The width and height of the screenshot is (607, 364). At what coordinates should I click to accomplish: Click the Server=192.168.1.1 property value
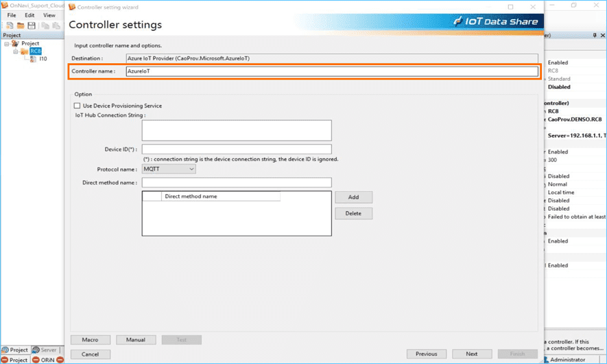coord(577,136)
